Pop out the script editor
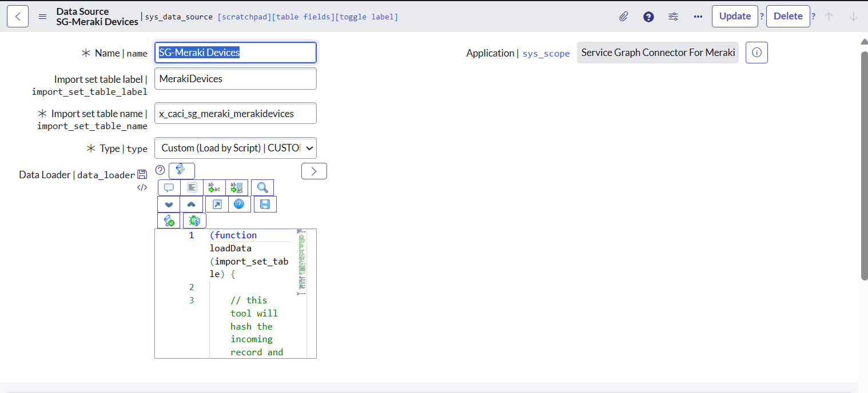This screenshot has height=393, width=868. tap(217, 203)
